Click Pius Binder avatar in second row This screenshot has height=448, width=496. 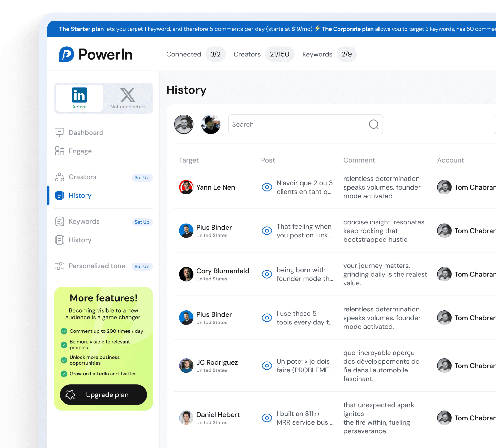pos(186,231)
